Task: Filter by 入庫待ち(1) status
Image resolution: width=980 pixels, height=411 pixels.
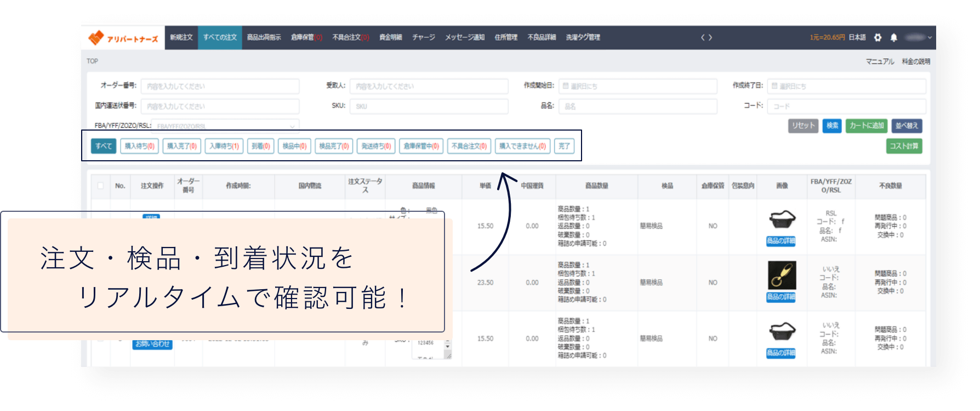Action: pos(224,146)
